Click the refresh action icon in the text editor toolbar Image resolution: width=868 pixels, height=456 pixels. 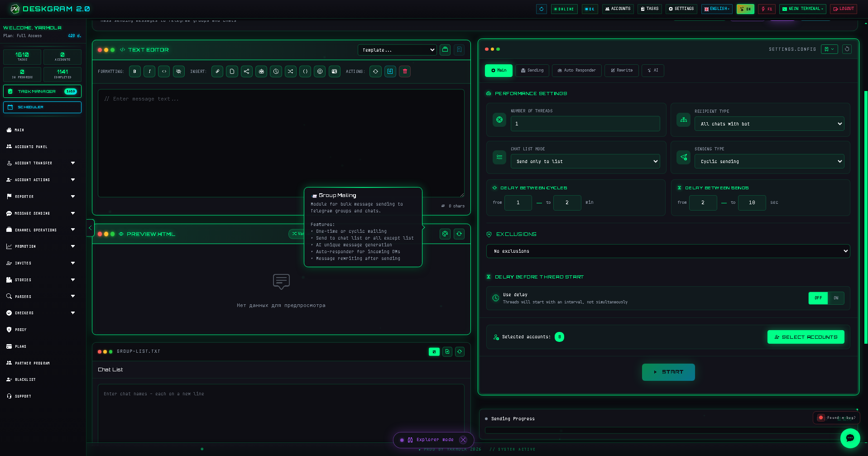pyautogui.click(x=375, y=72)
